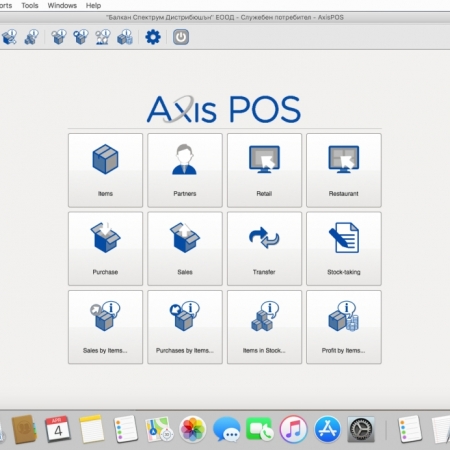Click the toolbar purchases-by-items info icon
Image resolution: width=450 pixels, height=450 pixels.
point(81,37)
